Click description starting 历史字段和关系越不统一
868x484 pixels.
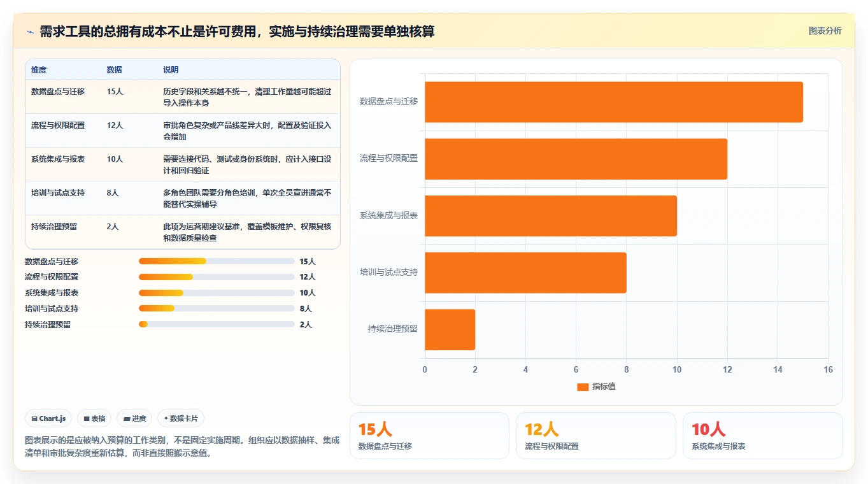pyautogui.click(x=247, y=97)
